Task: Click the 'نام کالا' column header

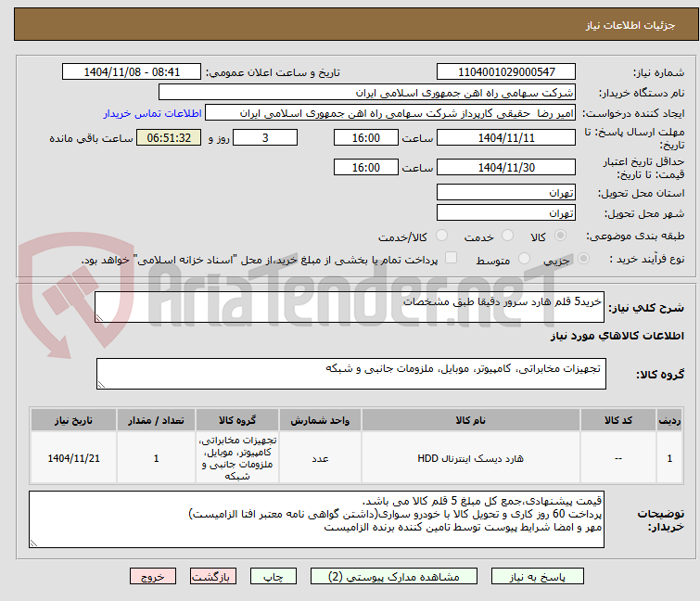Action: click(471, 420)
